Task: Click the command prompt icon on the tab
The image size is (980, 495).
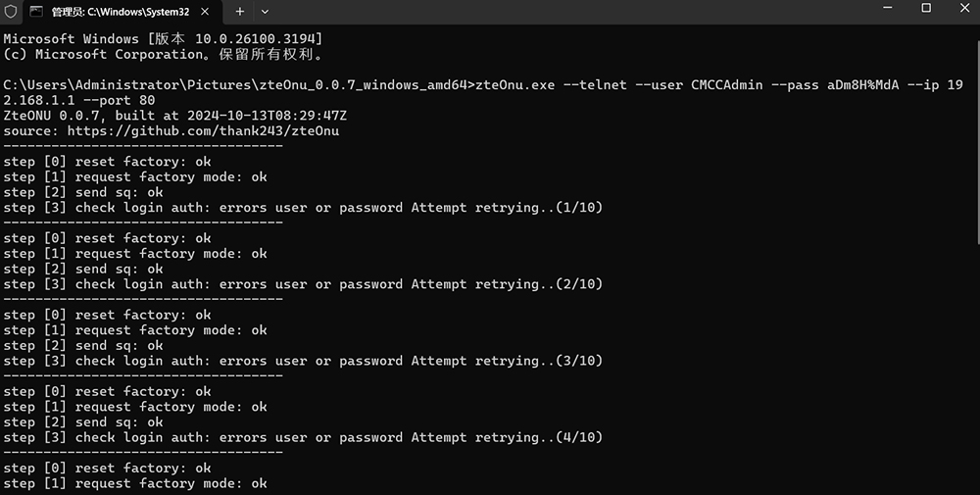Action: (x=36, y=11)
